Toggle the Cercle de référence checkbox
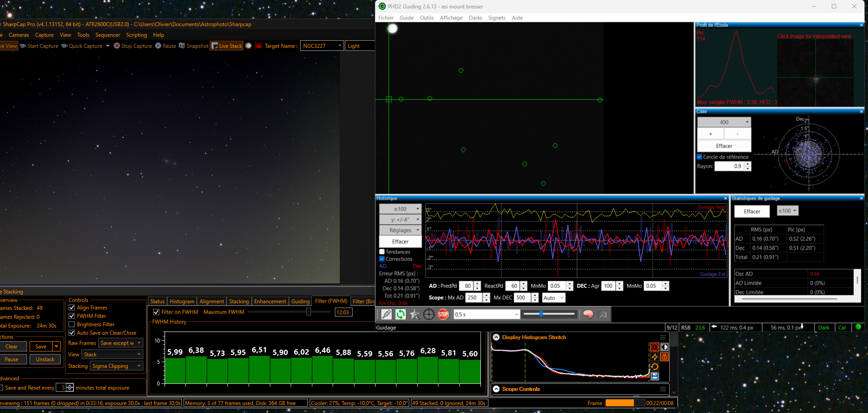 pyautogui.click(x=699, y=157)
